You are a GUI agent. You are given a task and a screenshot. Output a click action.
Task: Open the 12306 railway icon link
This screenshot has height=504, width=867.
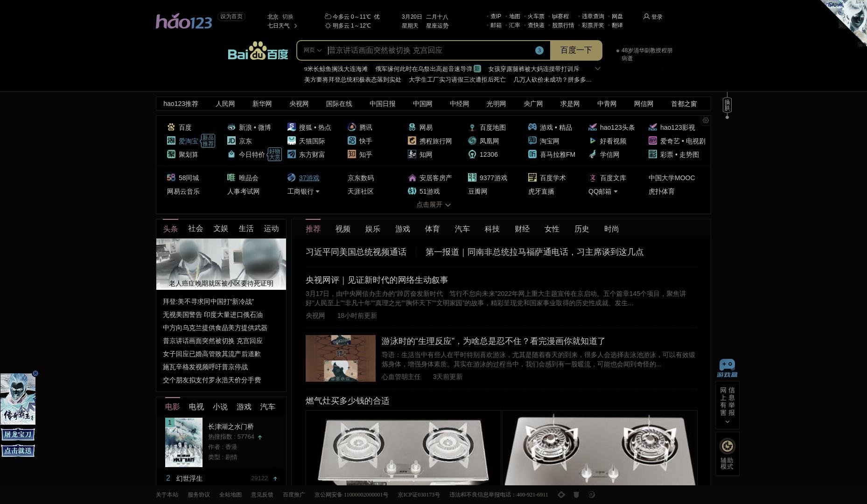click(x=472, y=154)
